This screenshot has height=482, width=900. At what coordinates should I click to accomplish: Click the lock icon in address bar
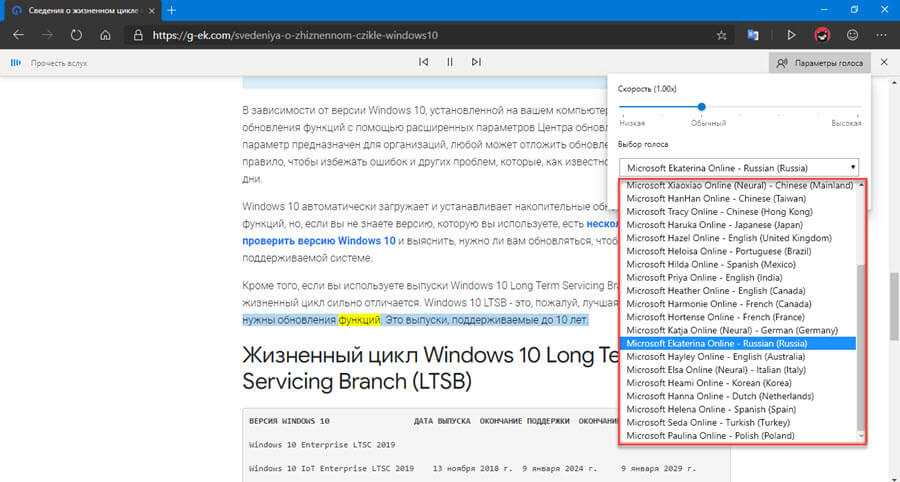138,35
